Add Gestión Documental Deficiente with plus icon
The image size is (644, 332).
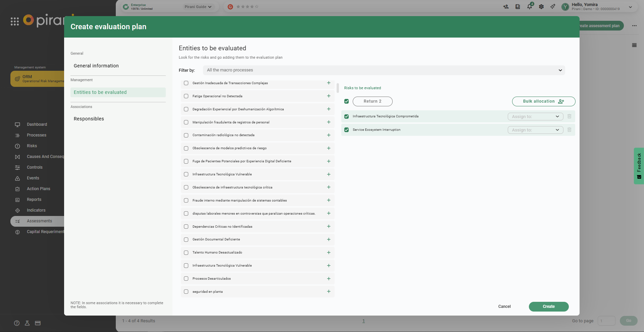329,239
